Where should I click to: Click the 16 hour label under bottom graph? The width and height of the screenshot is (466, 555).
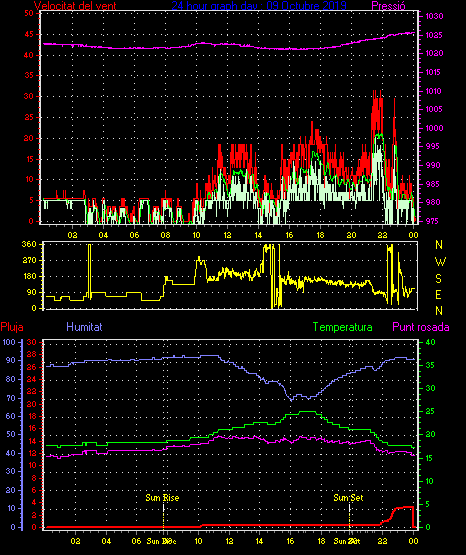point(290,541)
